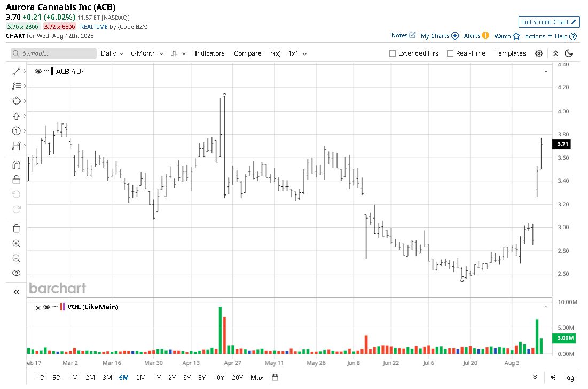This screenshot has height=389, width=588.
Task: Open chart settings gear icon
Action: [539, 53]
